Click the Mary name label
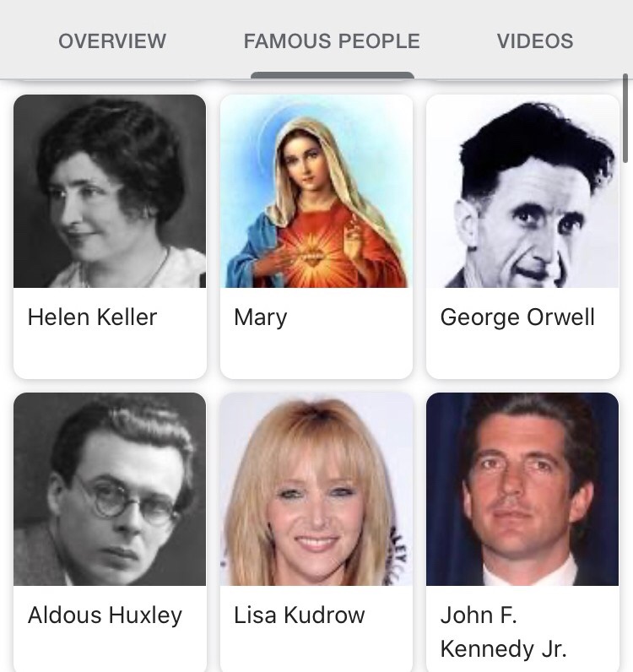633x672 pixels. coord(261,318)
